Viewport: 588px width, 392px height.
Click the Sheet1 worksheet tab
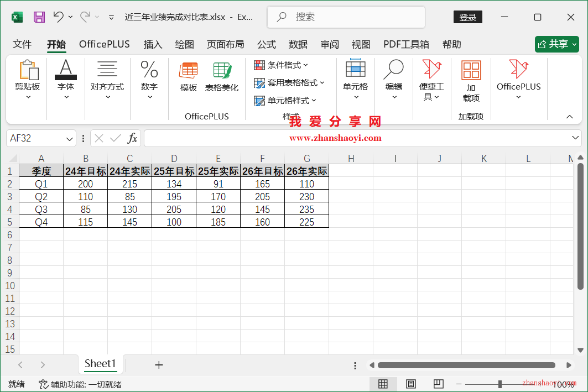pyautogui.click(x=100, y=363)
